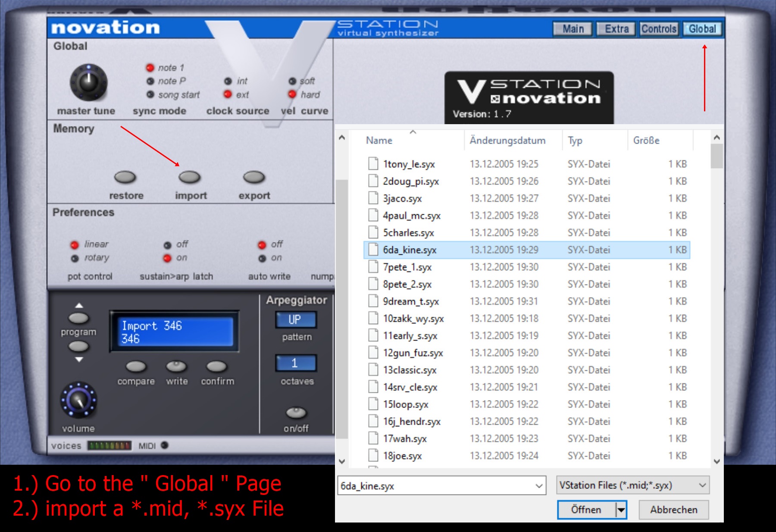Viewport: 776px width, 532px height.
Task: Click file icon of 5charles.syx
Action: coord(373,232)
